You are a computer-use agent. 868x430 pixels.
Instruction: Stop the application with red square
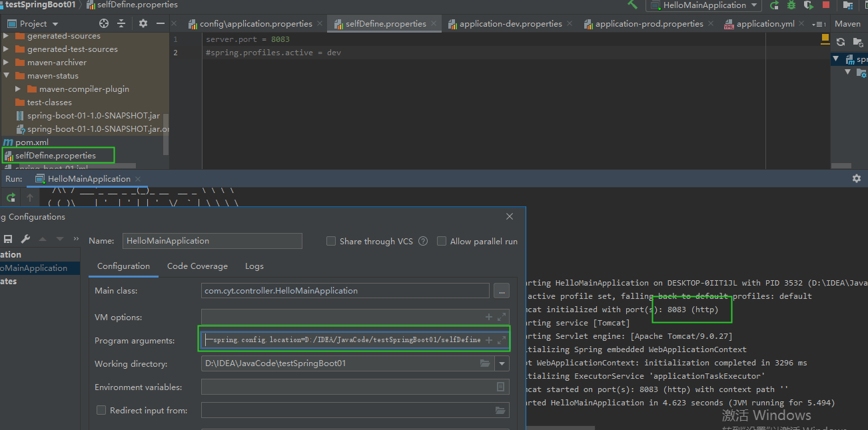(826, 5)
